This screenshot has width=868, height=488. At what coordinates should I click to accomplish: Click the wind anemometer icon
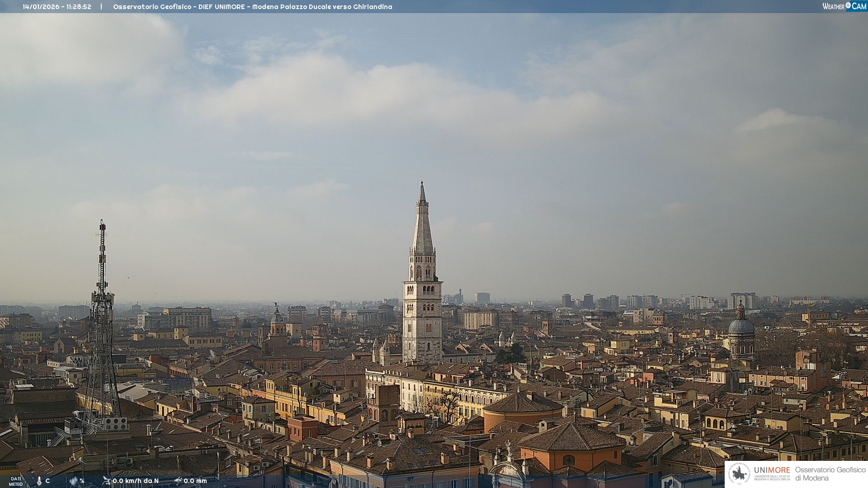pos(107,481)
